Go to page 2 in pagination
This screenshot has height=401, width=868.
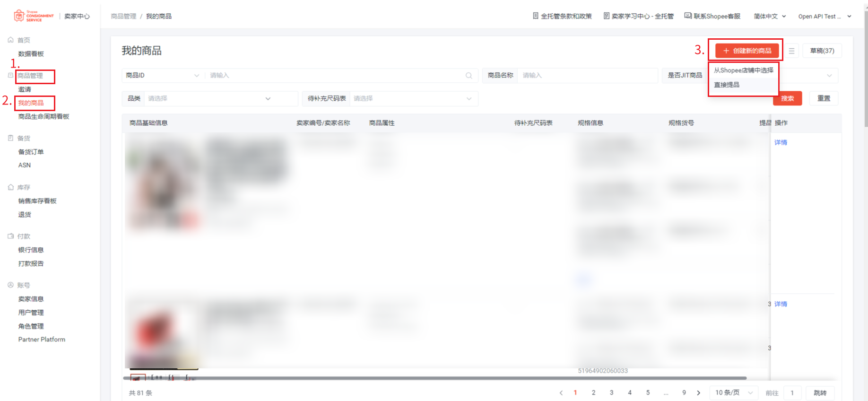pos(593,392)
